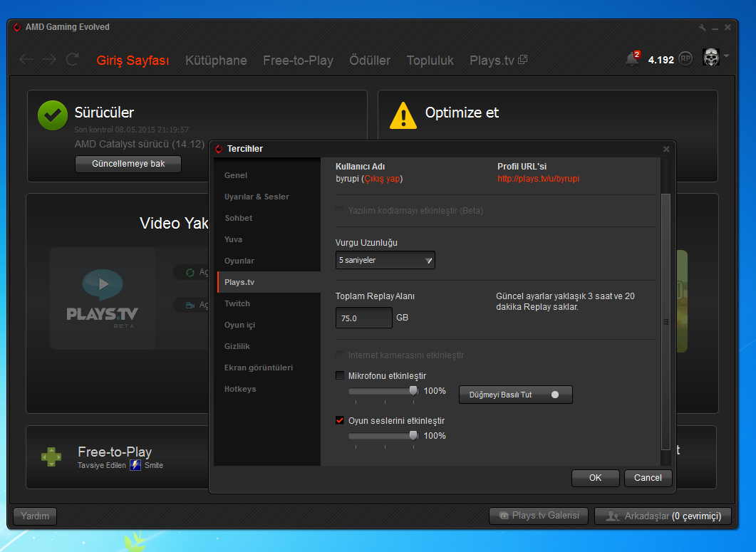This screenshot has width=756, height=552.
Task: Uncheck Oyun seslerini etkinleştir
Action: click(x=340, y=420)
